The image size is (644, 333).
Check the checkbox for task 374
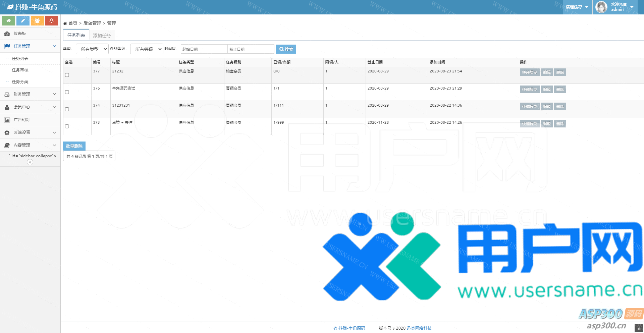pyautogui.click(x=67, y=109)
